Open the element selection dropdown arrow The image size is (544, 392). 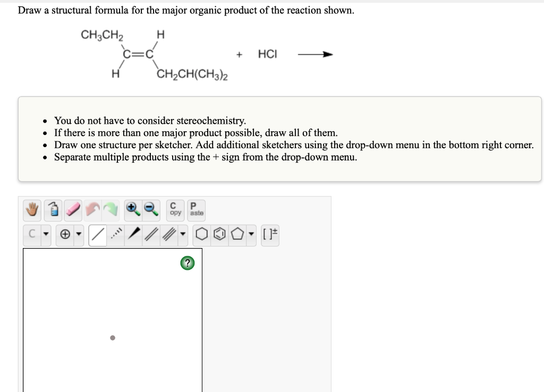click(x=46, y=235)
